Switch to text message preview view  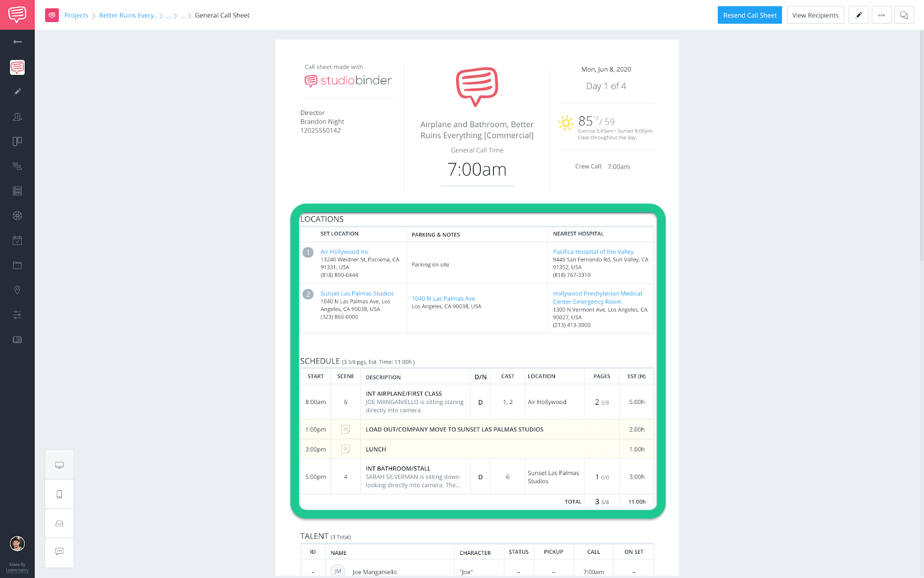pyautogui.click(x=59, y=552)
